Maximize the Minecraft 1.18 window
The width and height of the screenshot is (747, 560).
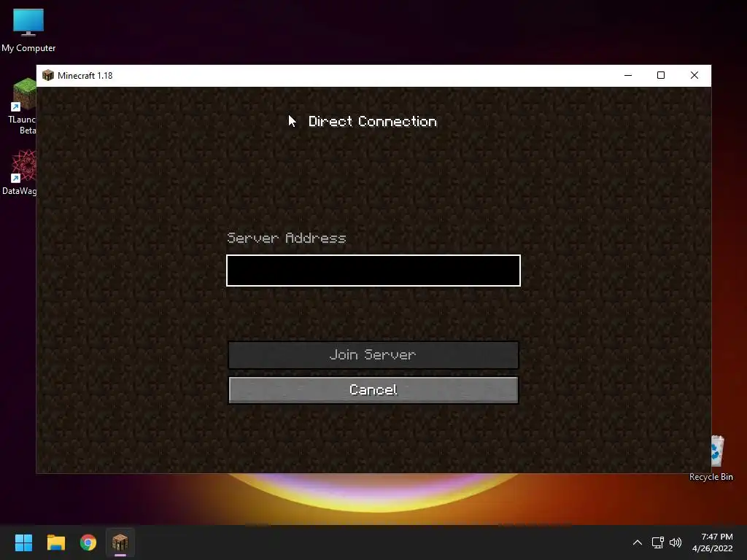661,75
